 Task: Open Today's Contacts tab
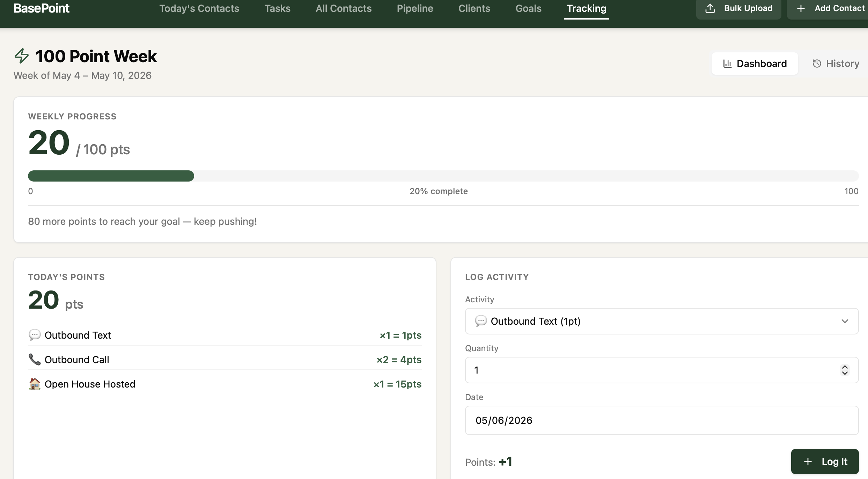199,8
